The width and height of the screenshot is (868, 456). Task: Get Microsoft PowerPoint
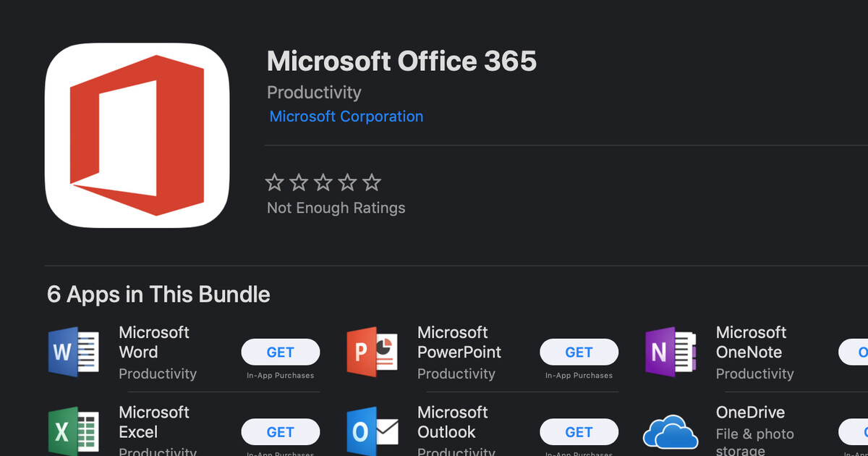pyautogui.click(x=579, y=352)
